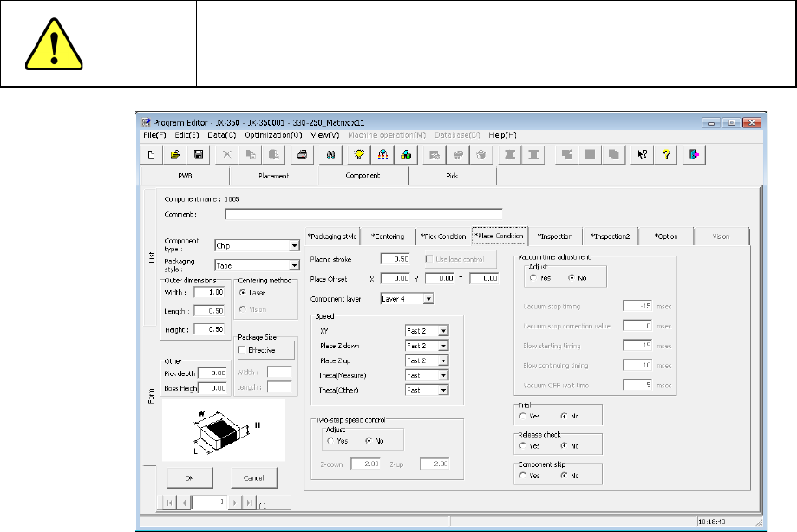Click the Placing stroke value field

(395, 259)
